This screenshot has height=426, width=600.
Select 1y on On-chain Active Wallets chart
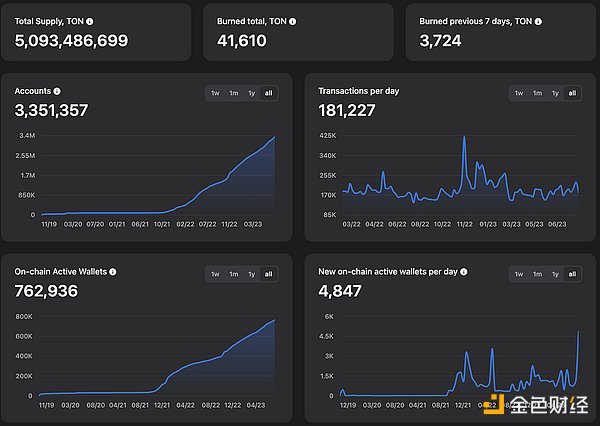tap(251, 274)
